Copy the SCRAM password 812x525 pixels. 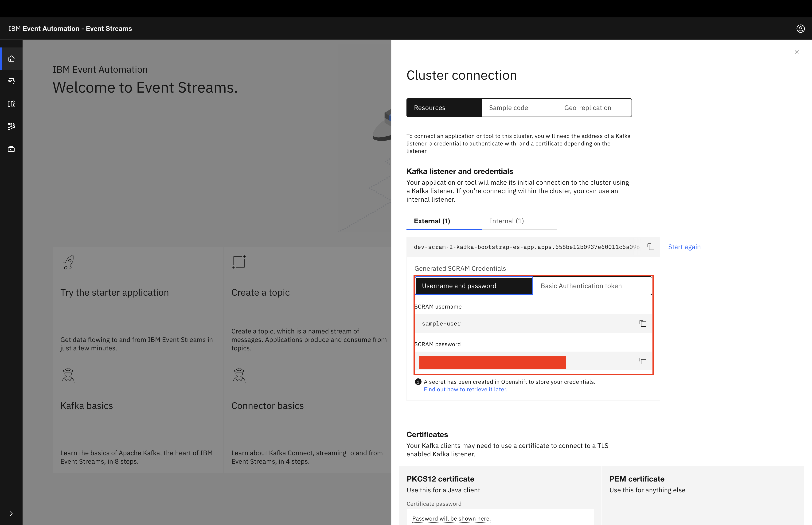coord(643,361)
